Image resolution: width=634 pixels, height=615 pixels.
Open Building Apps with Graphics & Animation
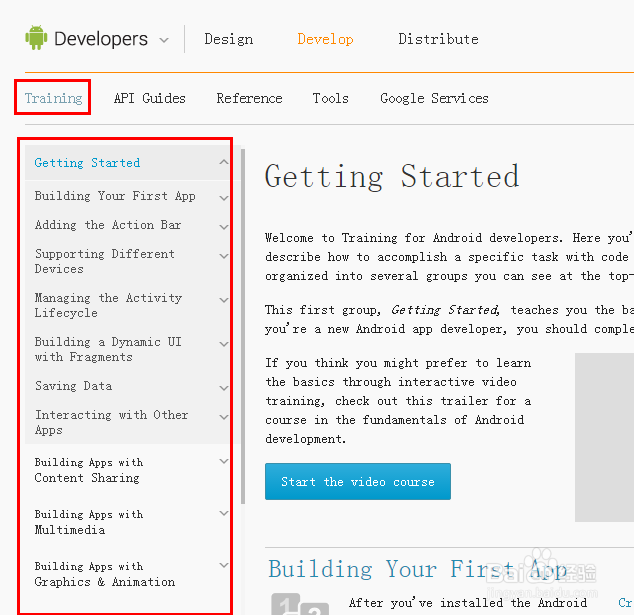click(105, 574)
